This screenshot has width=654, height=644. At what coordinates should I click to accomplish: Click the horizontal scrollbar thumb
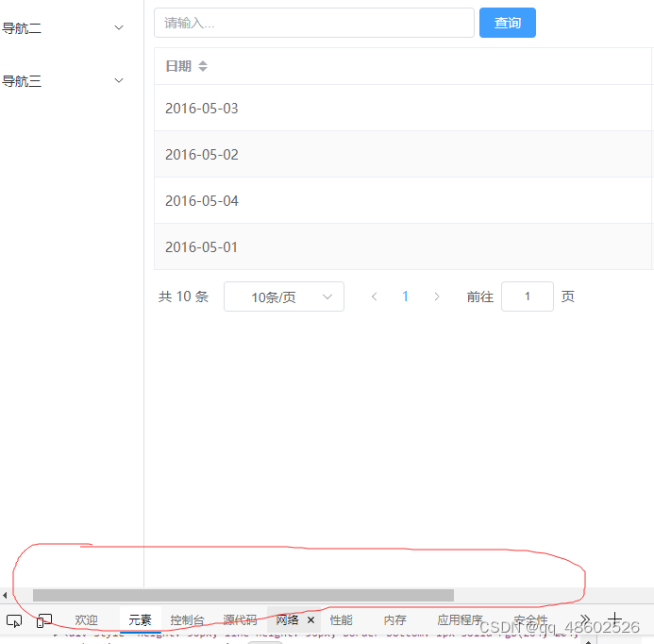tap(243, 595)
